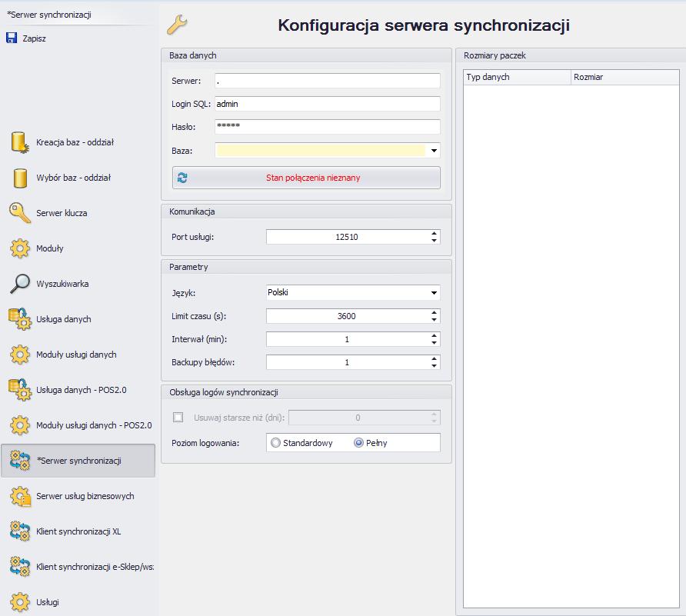Click the Usługa danych - POS2.0 icon
The width and height of the screenshot is (686, 616).
[20, 390]
